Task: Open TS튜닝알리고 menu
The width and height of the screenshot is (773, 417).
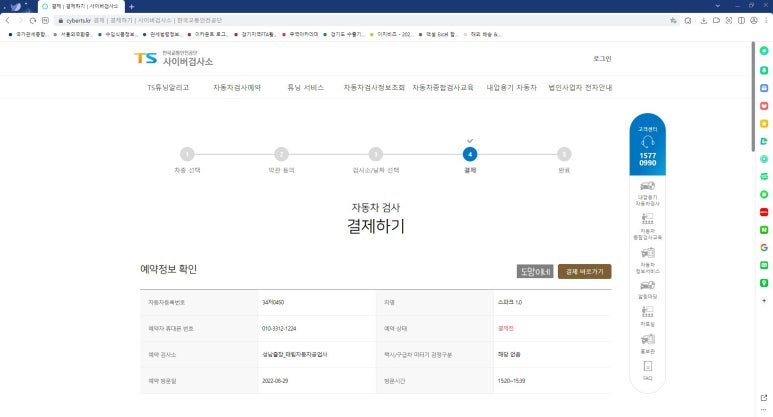Action: click(x=168, y=87)
